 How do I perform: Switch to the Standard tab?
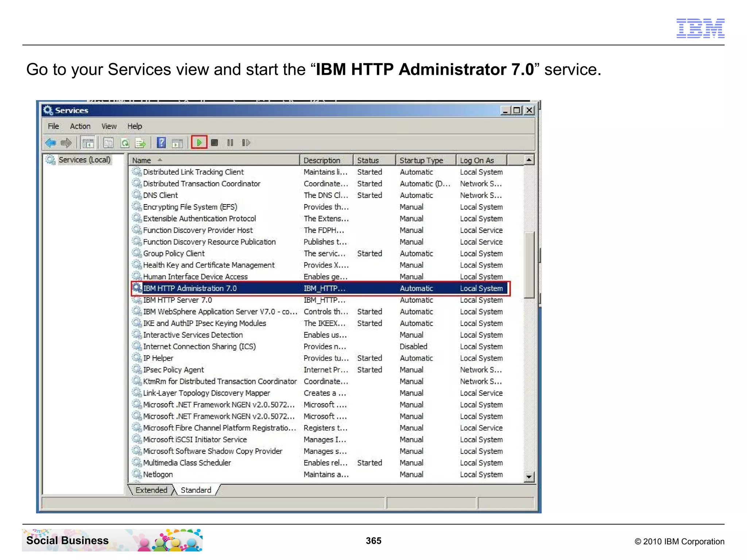pos(196,490)
